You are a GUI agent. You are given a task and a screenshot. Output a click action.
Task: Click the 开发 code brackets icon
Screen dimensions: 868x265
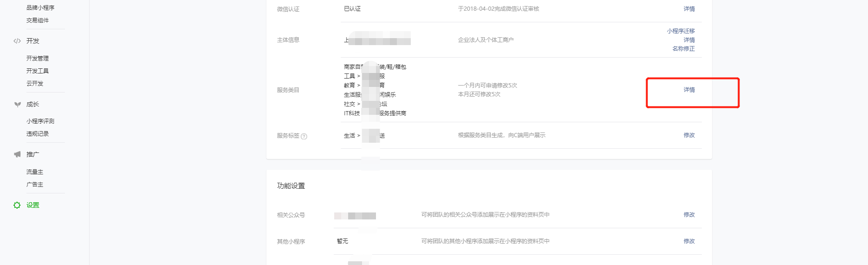click(x=17, y=41)
